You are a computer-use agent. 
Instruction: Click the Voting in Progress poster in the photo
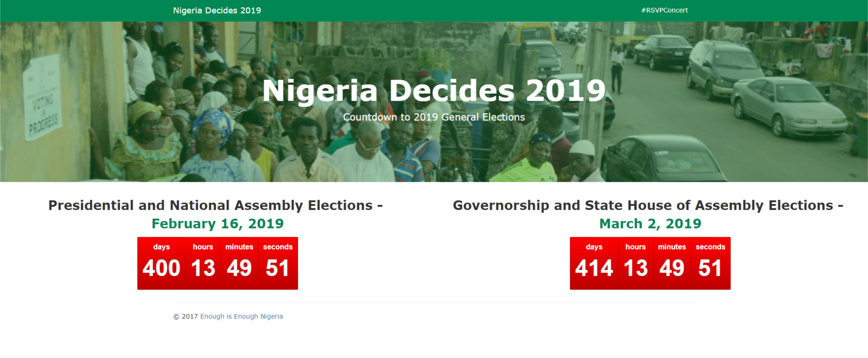click(x=42, y=98)
